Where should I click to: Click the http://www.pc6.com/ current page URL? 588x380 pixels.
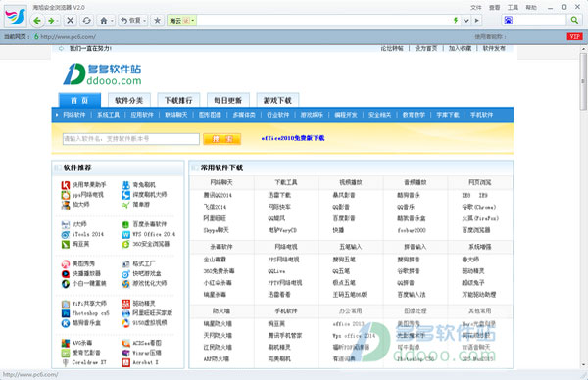click(68, 36)
